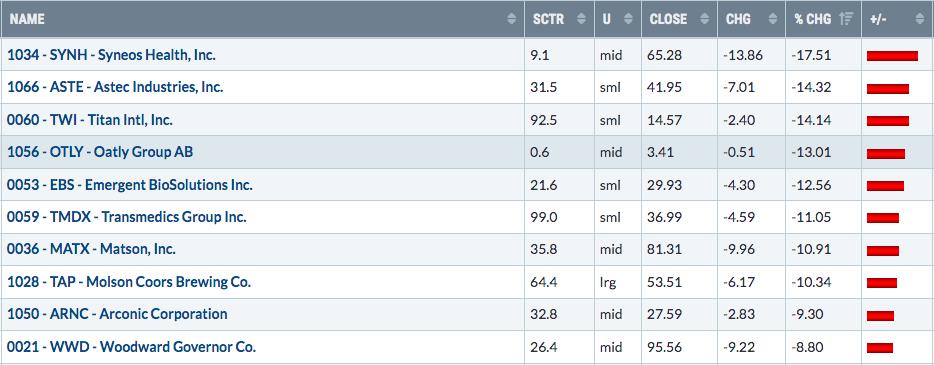Sort by CHG column arrows
This screenshot has height=365, width=934.
(x=773, y=19)
